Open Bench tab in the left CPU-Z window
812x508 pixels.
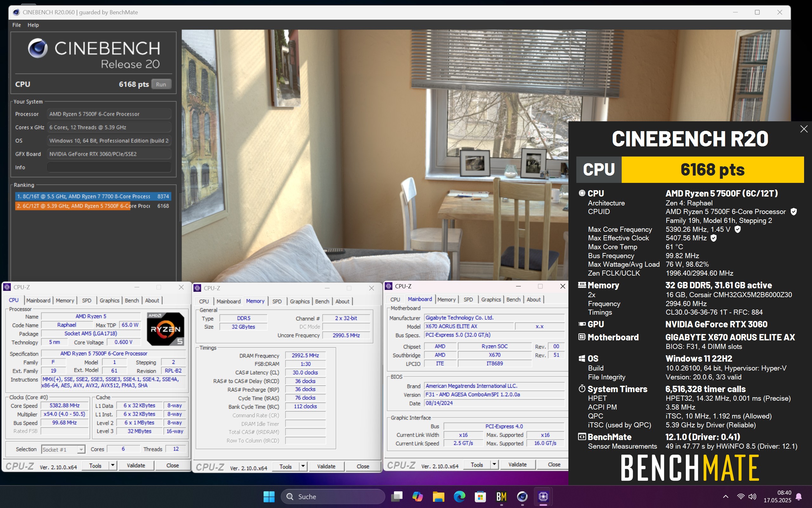pyautogui.click(x=132, y=300)
